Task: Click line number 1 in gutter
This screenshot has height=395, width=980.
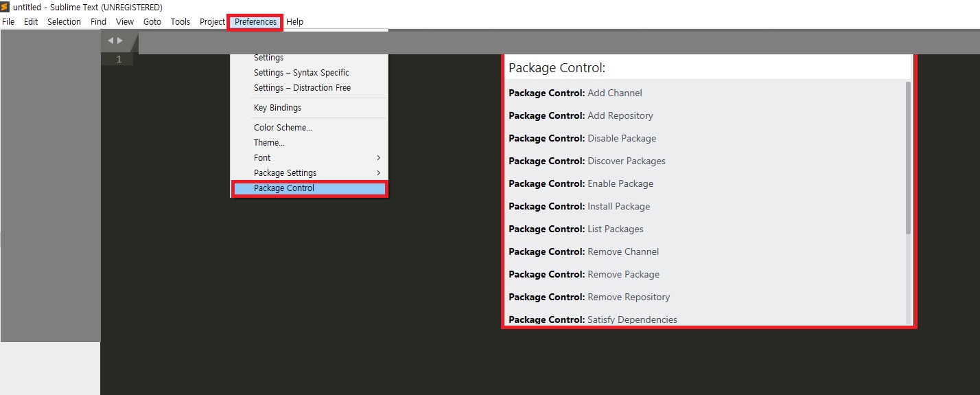Action: (x=119, y=60)
